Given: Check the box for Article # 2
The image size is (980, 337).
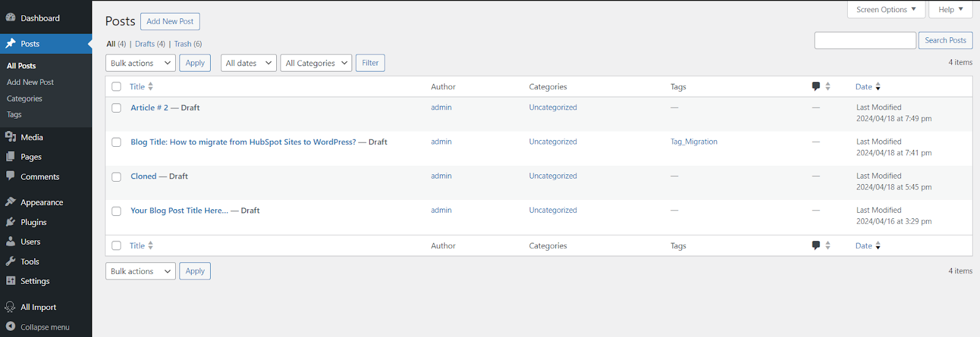Looking at the screenshot, I should [116, 108].
